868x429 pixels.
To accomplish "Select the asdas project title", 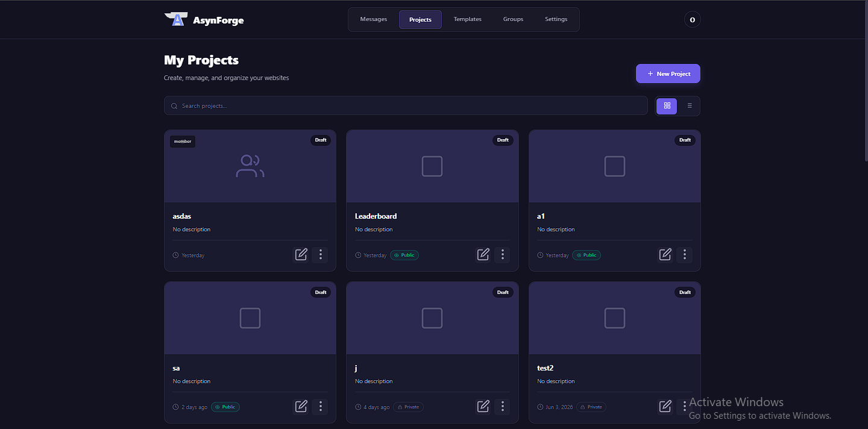I will pos(182,216).
